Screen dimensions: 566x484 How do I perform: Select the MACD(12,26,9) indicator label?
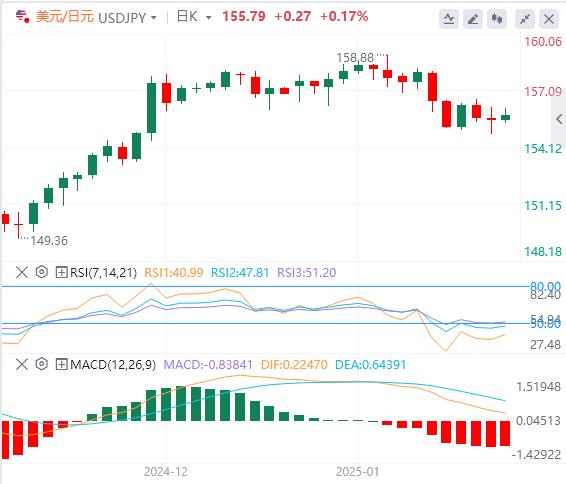(x=113, y=365)
